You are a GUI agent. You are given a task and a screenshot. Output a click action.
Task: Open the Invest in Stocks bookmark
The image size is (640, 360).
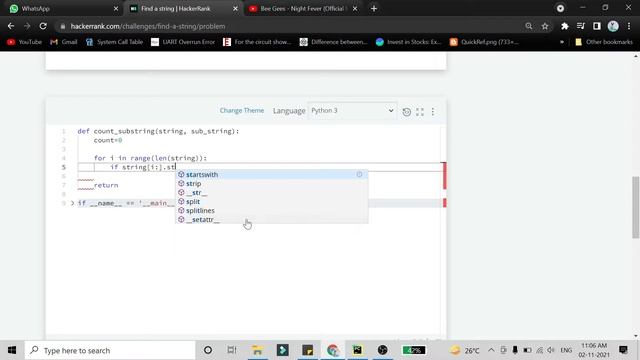point(409,42)
